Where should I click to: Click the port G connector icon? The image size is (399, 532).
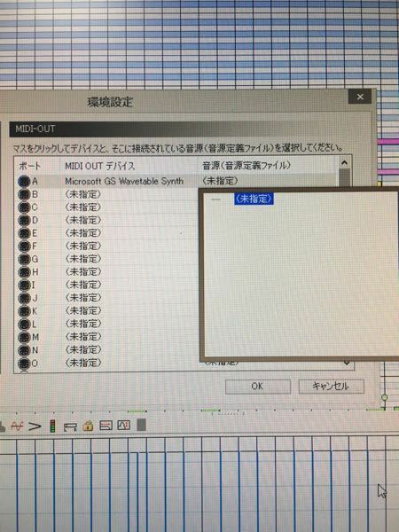coord(24,259)
